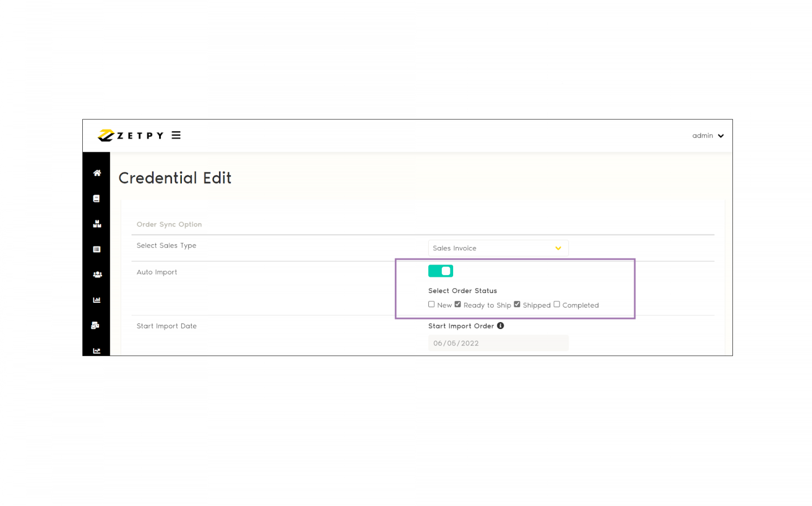Screen dimensions: 812x506
Task: Expand the admin account menu
Action: tap(708, 135)
